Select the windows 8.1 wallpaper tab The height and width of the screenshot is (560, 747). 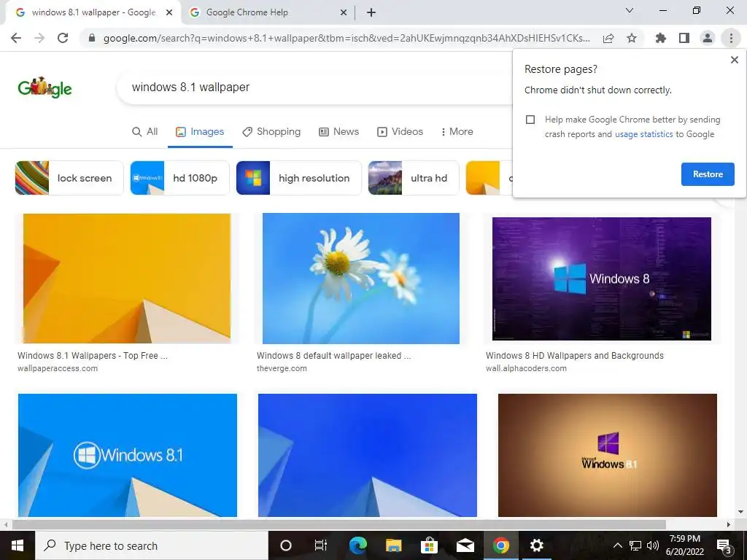93,13
